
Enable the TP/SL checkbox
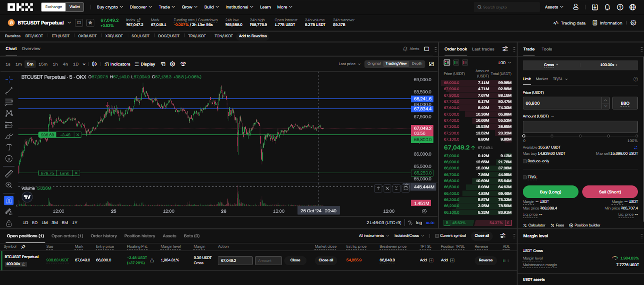pos(524,177)
